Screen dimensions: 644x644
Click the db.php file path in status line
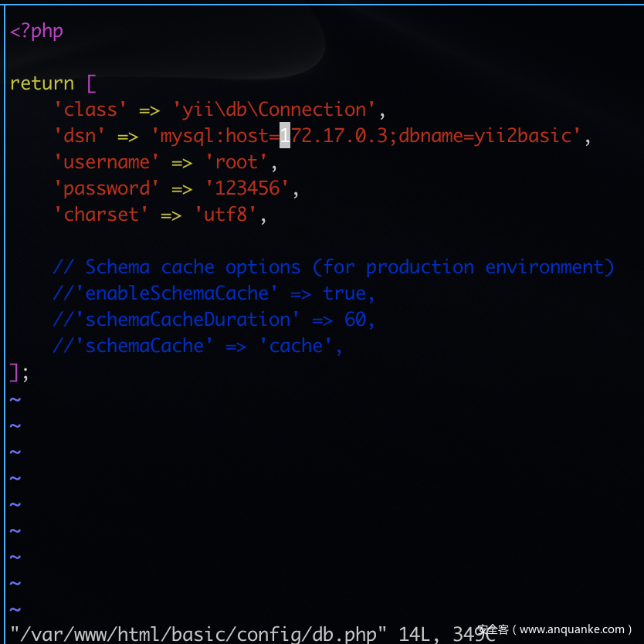(x=198, y=634)
